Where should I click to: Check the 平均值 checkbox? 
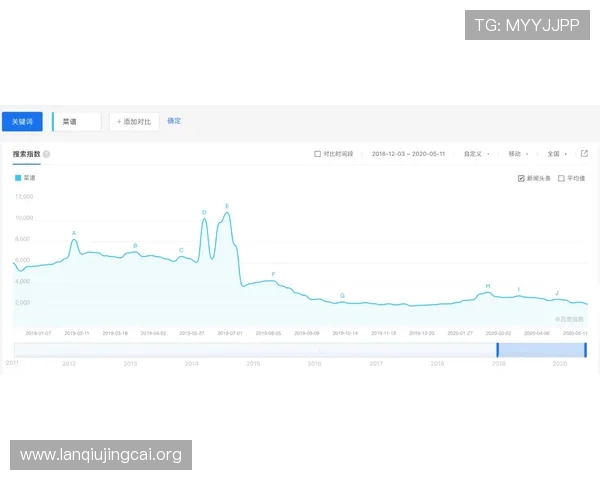pos(561,178)
